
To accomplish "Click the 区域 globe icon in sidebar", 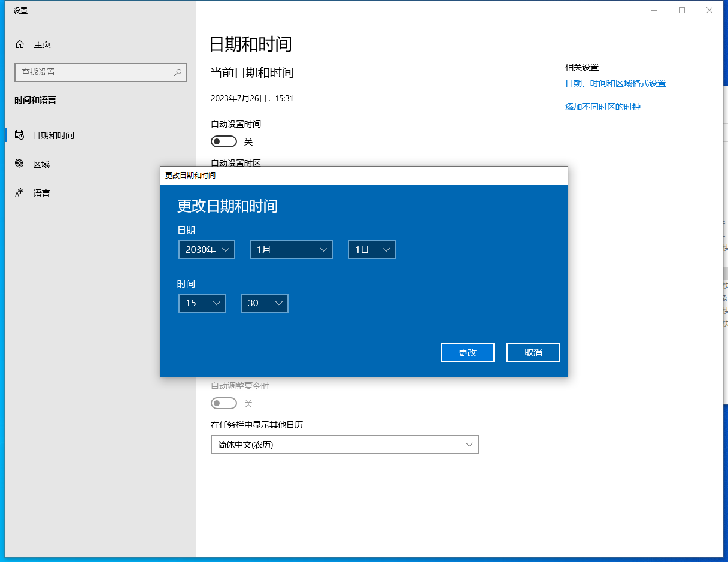I will (x=20, y=164).
